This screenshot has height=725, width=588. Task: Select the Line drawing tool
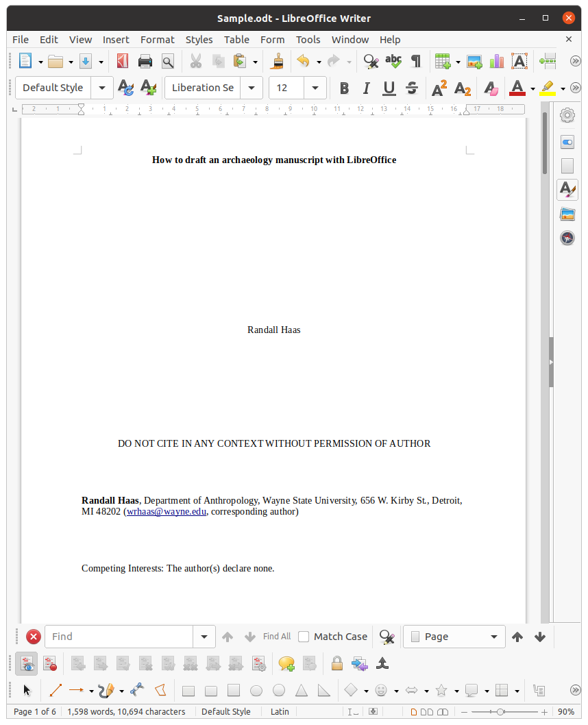pyautogui.click(x=56, y=691)
